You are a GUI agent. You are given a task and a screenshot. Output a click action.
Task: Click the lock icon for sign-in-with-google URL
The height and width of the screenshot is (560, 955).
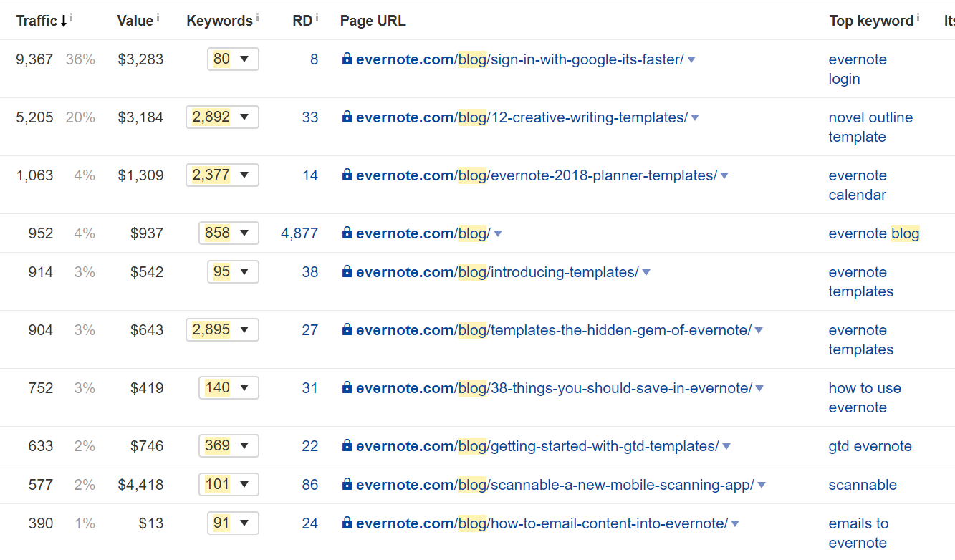click(x=347, y=59)
